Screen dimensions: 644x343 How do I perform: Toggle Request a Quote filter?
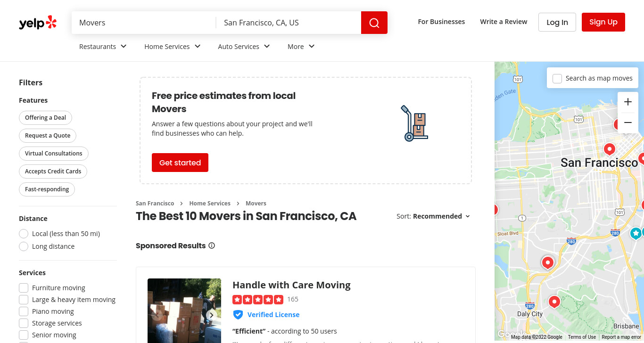(48, 136)
